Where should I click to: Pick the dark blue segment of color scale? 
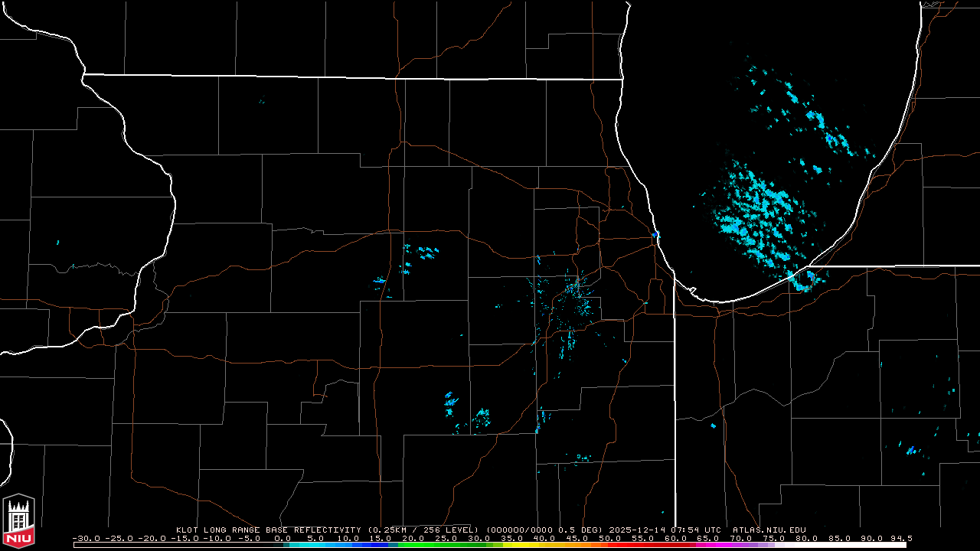(x=379, y=545)
